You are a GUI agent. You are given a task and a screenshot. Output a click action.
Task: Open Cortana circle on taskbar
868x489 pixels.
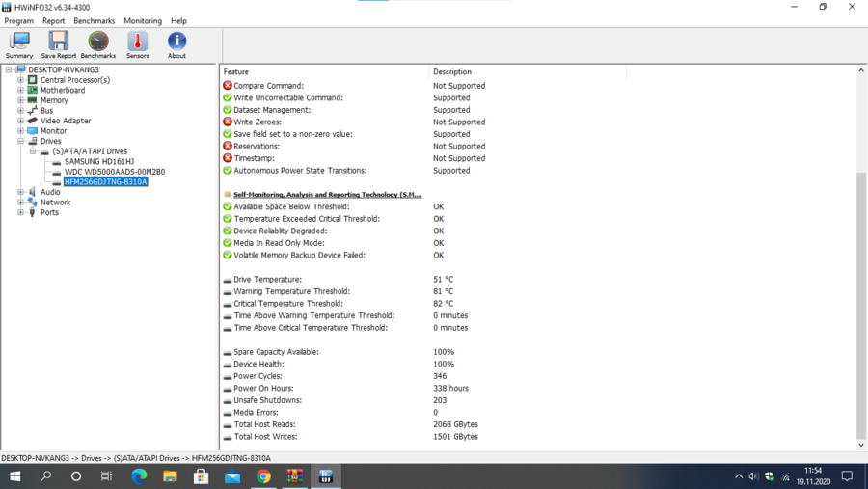[x=76, y=476]
